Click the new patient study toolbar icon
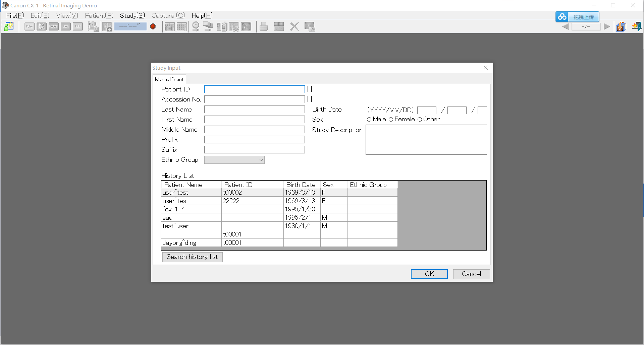The image size is (644, 345). (x=9, y=26)
